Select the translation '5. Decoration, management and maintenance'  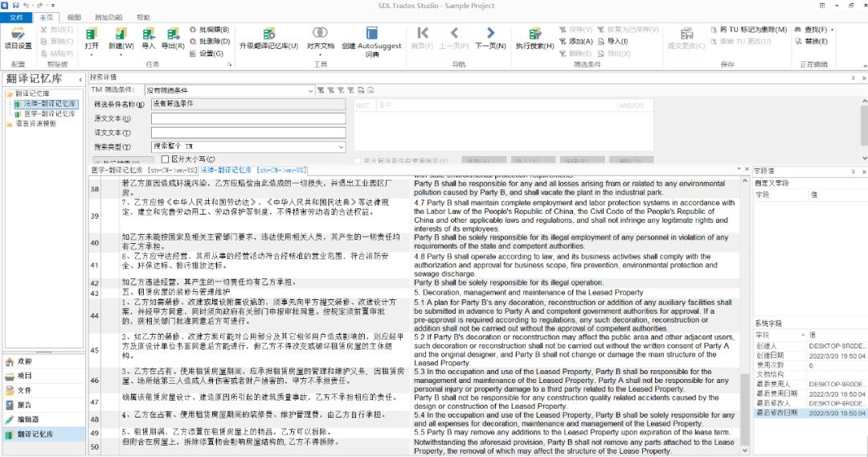(x=529, y=293)
